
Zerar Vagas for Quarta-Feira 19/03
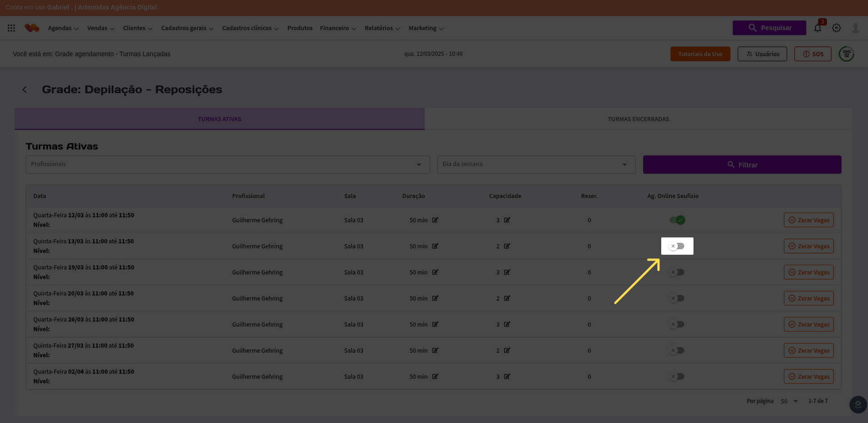point(808,272)
